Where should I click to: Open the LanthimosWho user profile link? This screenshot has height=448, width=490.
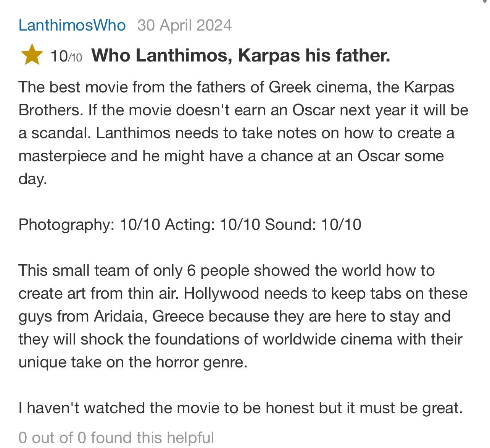tap(72, 26)
